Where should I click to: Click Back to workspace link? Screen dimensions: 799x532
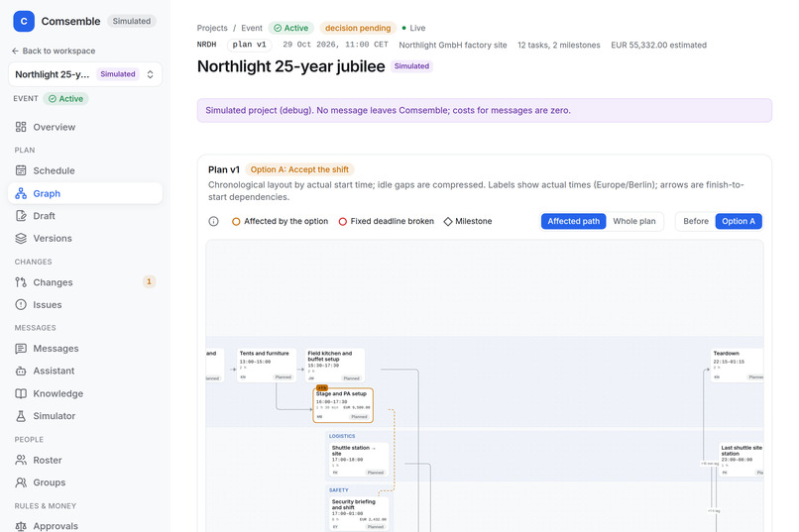54,51
